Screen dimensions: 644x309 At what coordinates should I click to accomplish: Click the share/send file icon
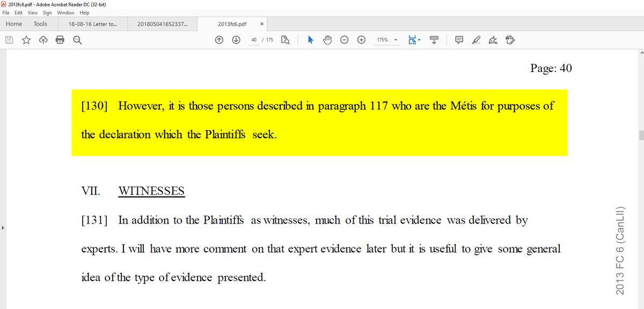[x=510, y=40]
